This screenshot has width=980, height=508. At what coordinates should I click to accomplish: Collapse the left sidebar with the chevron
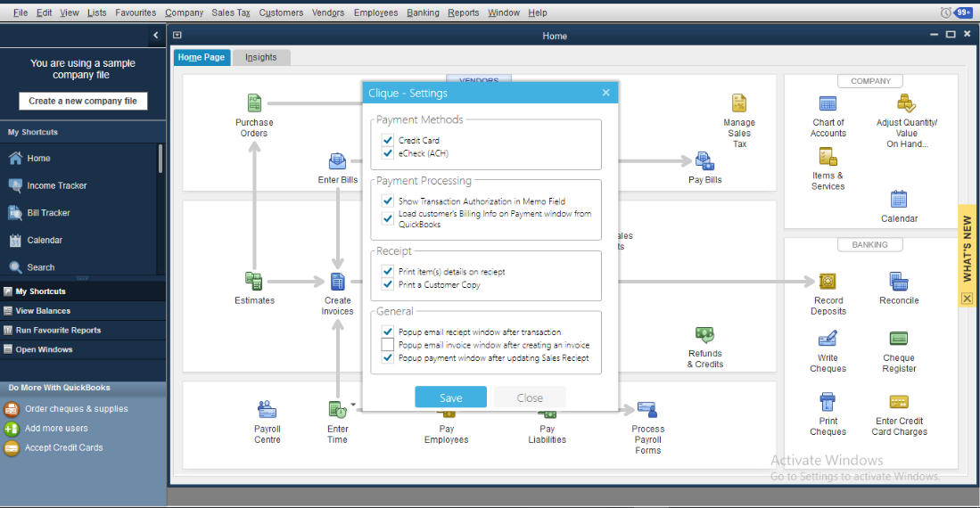[156, 36]
